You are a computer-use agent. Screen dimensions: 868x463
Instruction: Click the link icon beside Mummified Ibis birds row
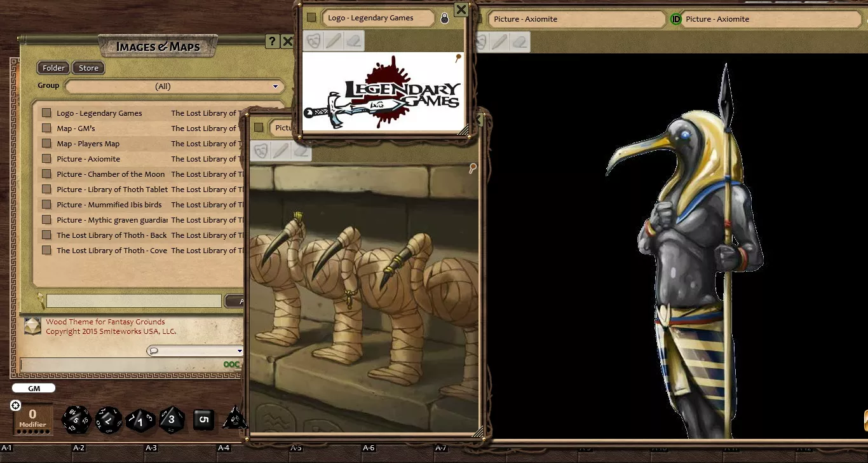click(46, 205)
